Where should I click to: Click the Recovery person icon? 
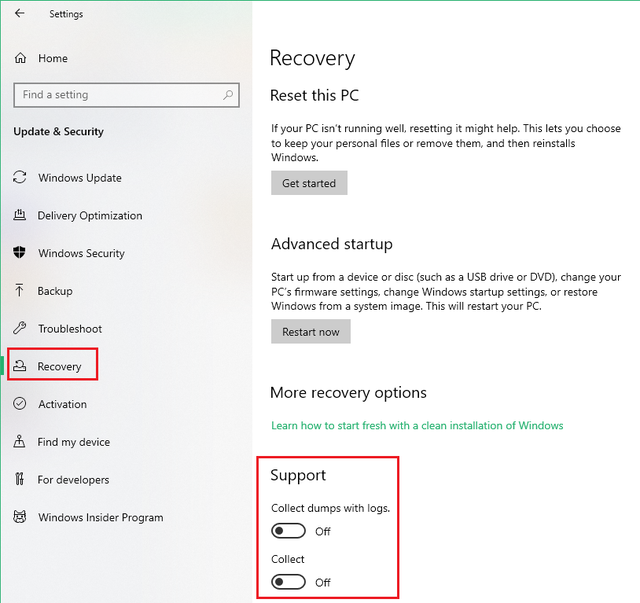pyautogui.click(x=19, y=366)
